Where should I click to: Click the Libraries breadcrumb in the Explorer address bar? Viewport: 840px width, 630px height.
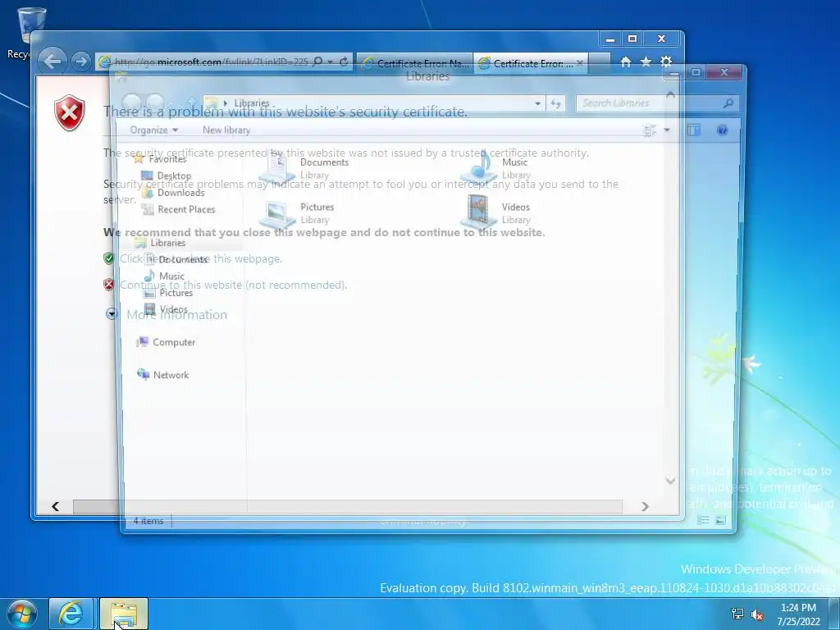pos(251,103)
